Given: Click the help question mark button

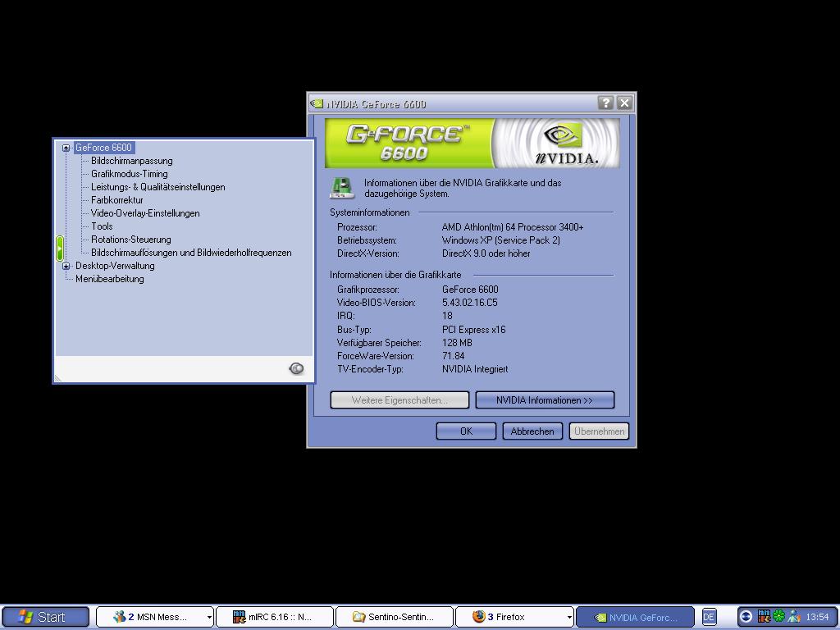Looking at the screenshot, I should point(605,103).
